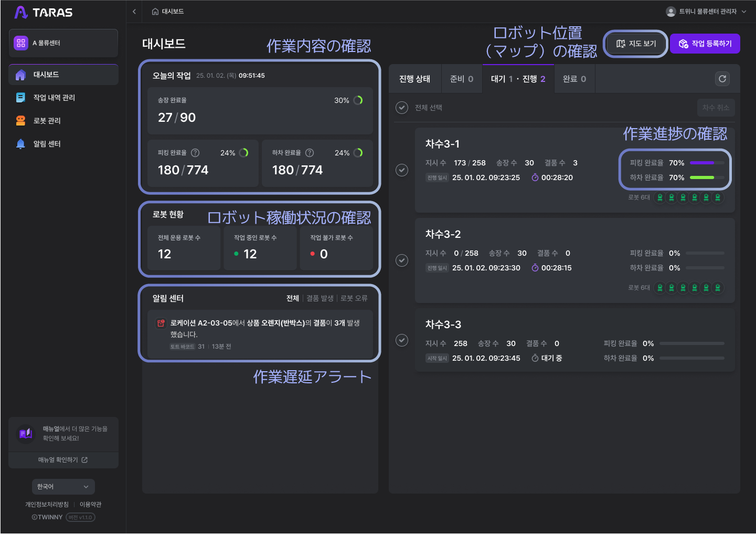Click the 알림 센터 bell icon in sidebar
The image size is (756, 534).
(x=20, y=144)
